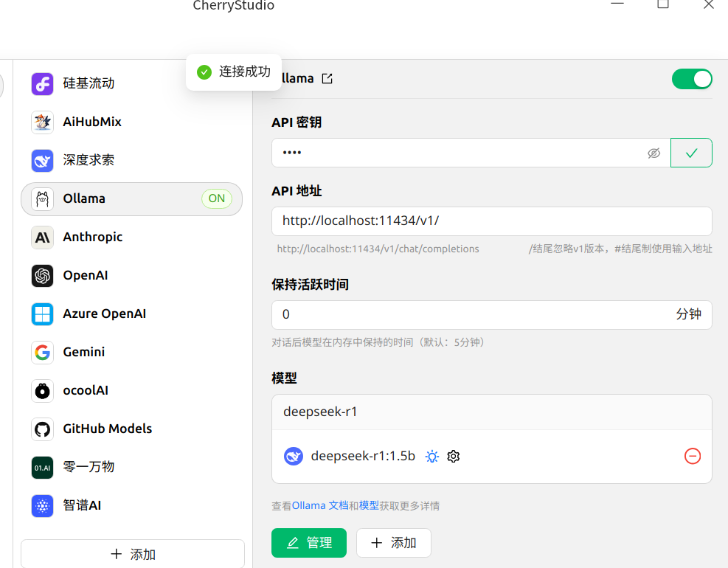Click 添加 button under the model list

[x=394, y=543]
